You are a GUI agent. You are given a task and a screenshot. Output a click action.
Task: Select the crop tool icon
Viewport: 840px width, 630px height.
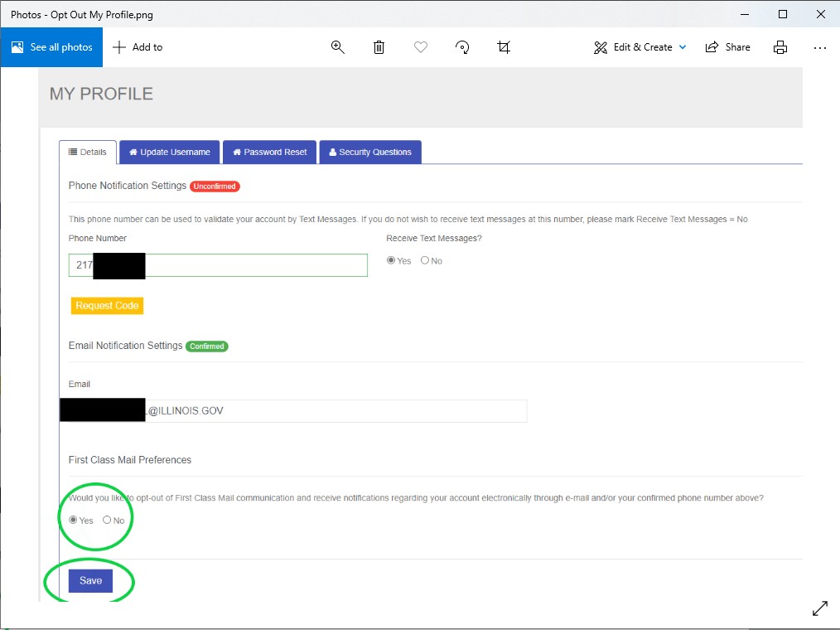[x=504, y=47]
